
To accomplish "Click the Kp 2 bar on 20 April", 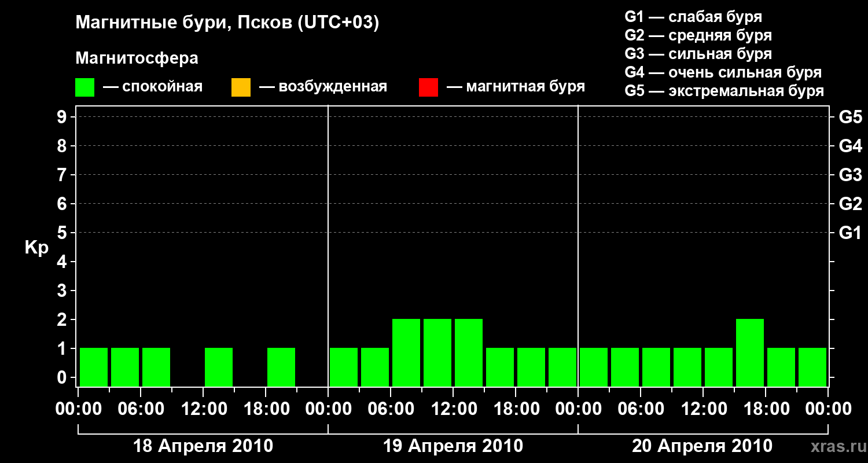I will [750, 352].
